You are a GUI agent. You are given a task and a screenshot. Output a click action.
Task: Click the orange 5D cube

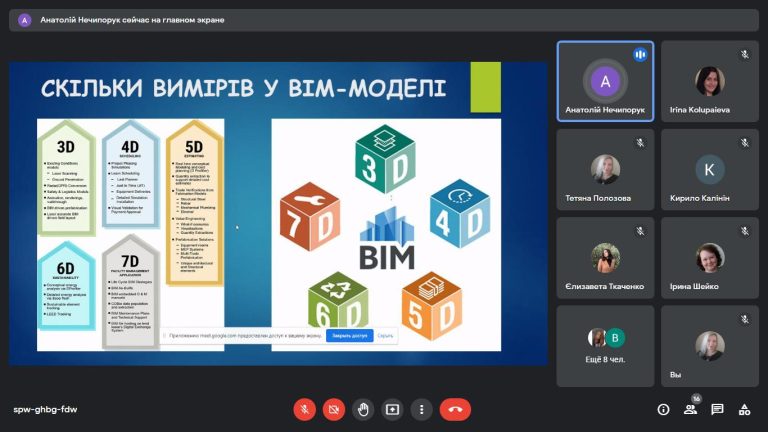[x=432, y=306]
